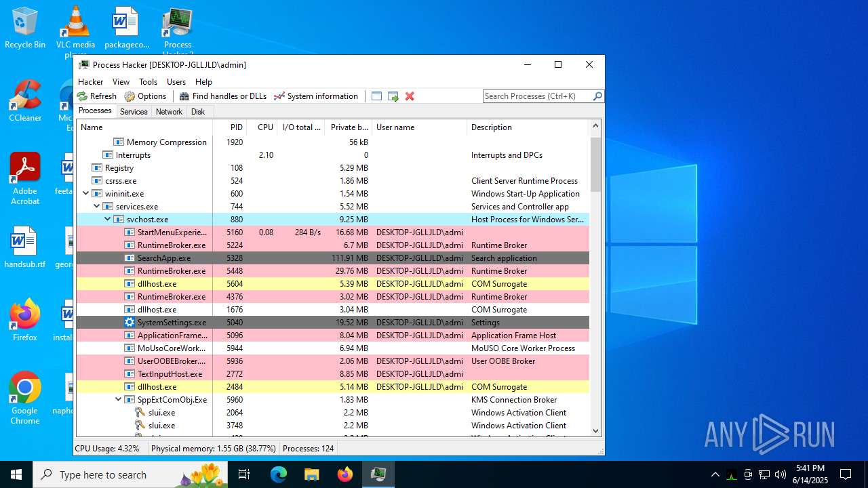Focus the Search Processes input field
This screenshot has width=868, height=488.
tap(537, 96)
